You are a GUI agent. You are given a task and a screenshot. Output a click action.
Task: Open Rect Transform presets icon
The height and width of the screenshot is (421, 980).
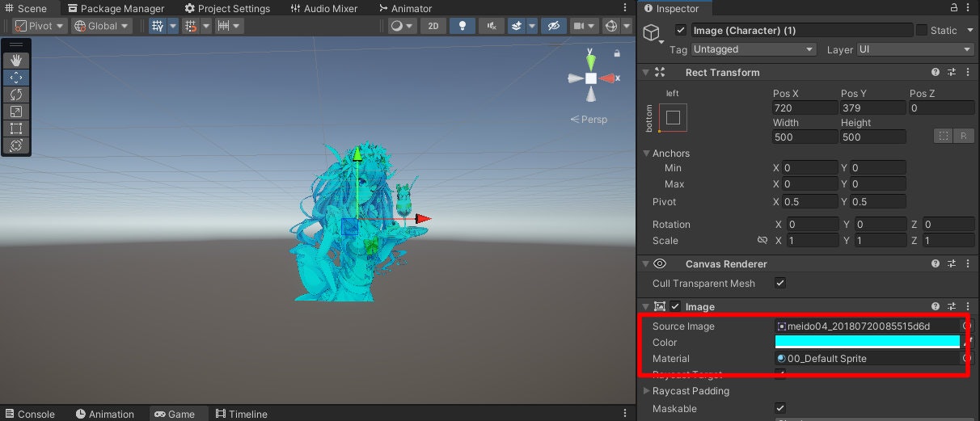click(x=953, y=72)
